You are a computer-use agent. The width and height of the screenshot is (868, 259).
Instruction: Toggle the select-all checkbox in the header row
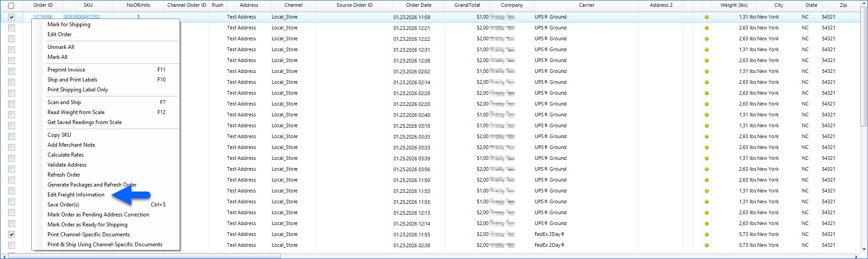tap(11, 5)
